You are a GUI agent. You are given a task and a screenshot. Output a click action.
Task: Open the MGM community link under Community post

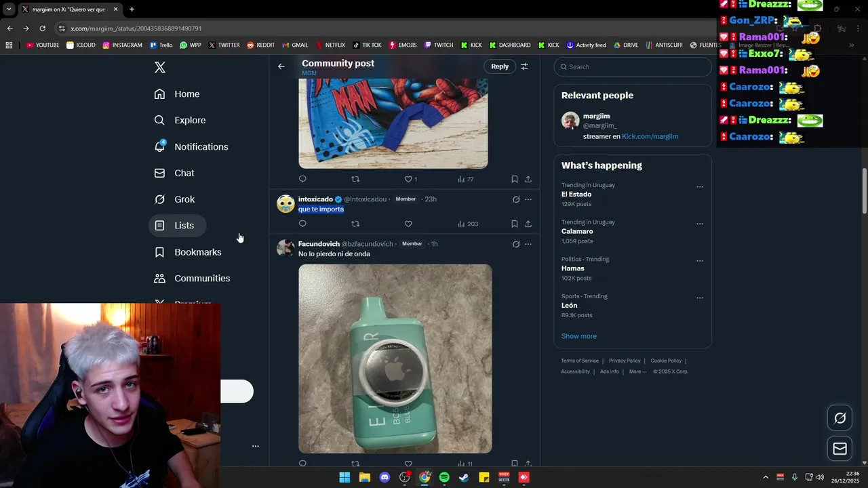point(309,73)
